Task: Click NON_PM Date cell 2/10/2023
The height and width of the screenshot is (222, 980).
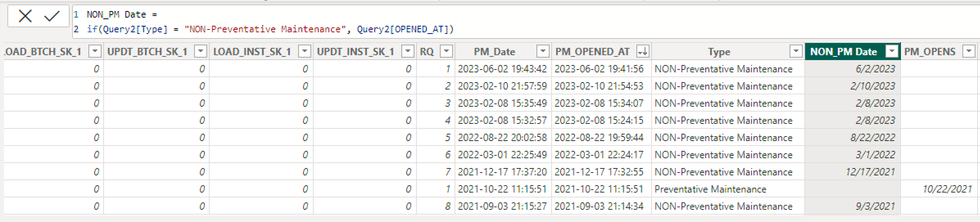Action: [853, 86]
